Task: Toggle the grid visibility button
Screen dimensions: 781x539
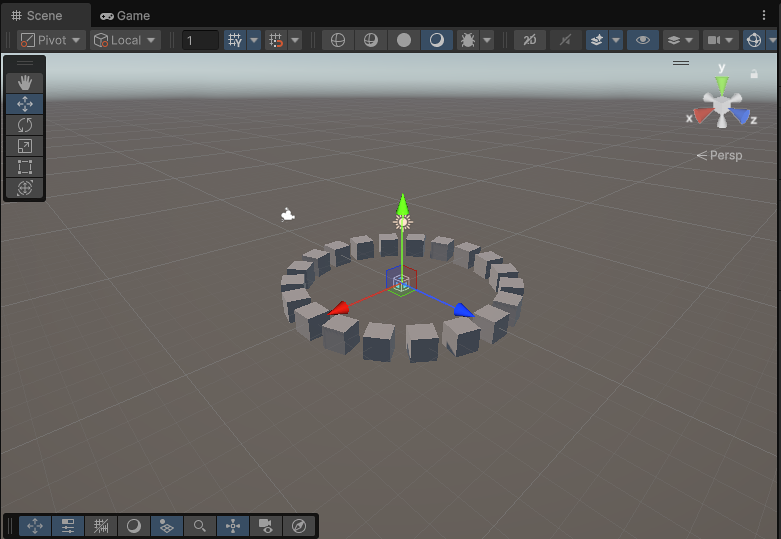Action: (235, 40)
